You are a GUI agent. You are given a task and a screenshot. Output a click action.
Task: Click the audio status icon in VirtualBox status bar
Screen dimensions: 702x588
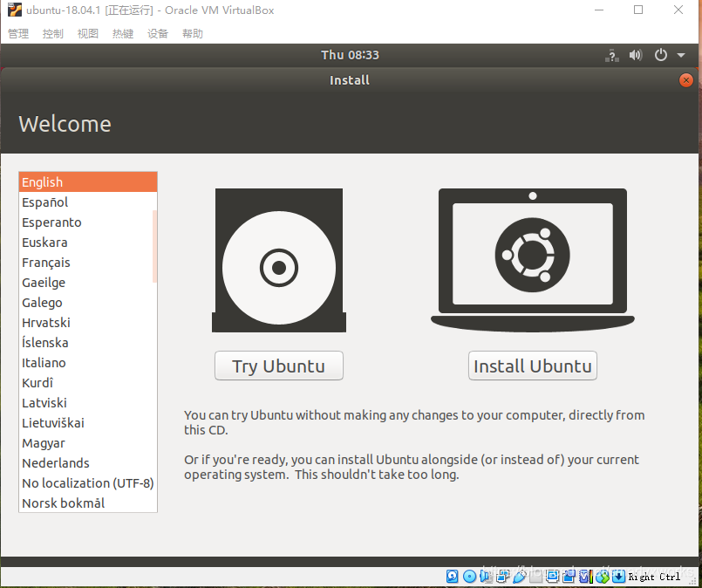click(x=486, y=576)
